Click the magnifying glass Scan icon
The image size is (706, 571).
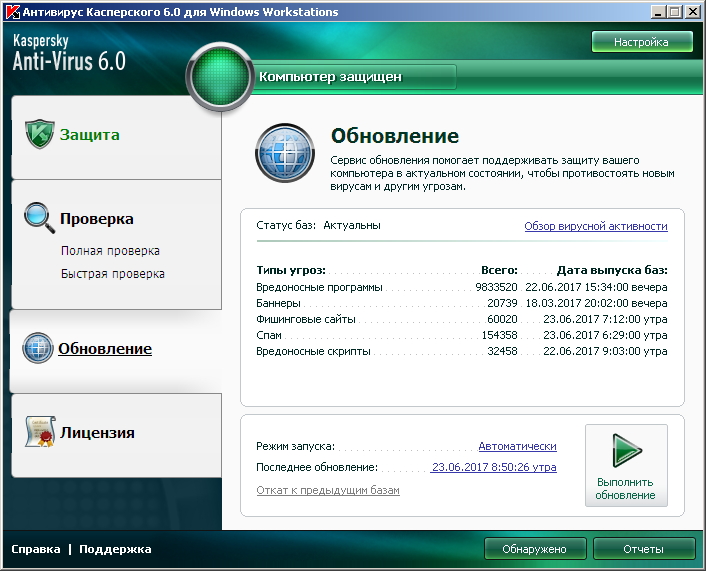tap(38, 217)
